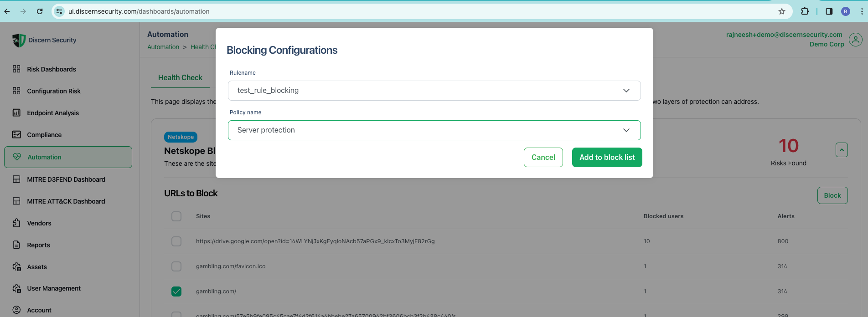This screenshot has height=317, width=868.
Task: Open the Rulename dropdown showing test_rule_blocking
Action: coord(434,91)
